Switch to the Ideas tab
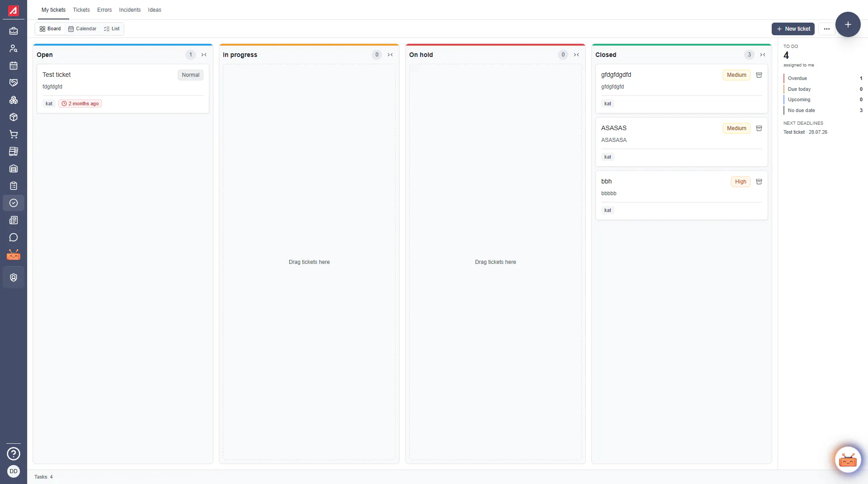Viewport: 868px width, 484px height. 155,10
